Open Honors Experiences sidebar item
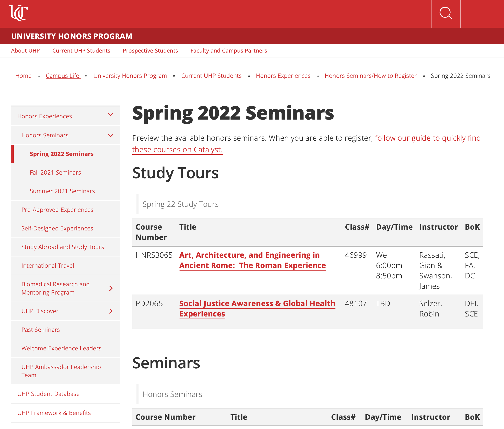 tap(45, 116)
